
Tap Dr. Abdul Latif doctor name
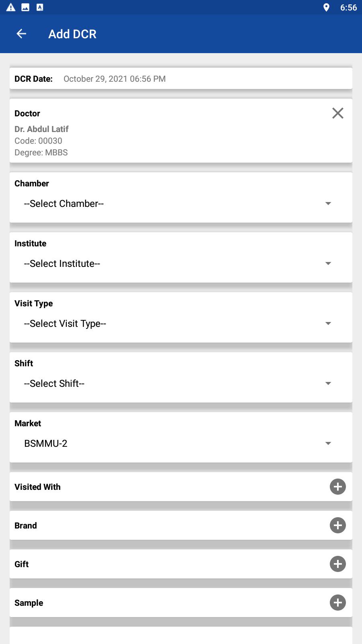click(x=41, y=129)
